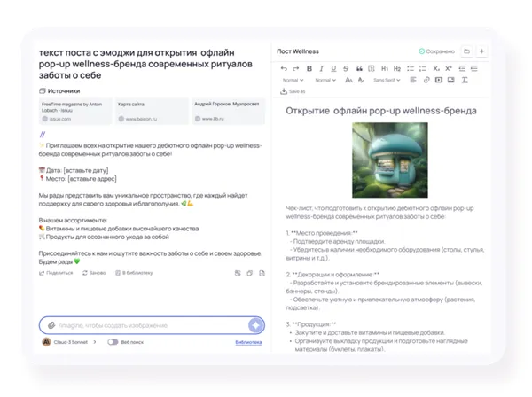Viewport: 532px width, 397px height.
Task: Click the document heading Открытие офлайн pop-up
Action: (x=381, y=111)
